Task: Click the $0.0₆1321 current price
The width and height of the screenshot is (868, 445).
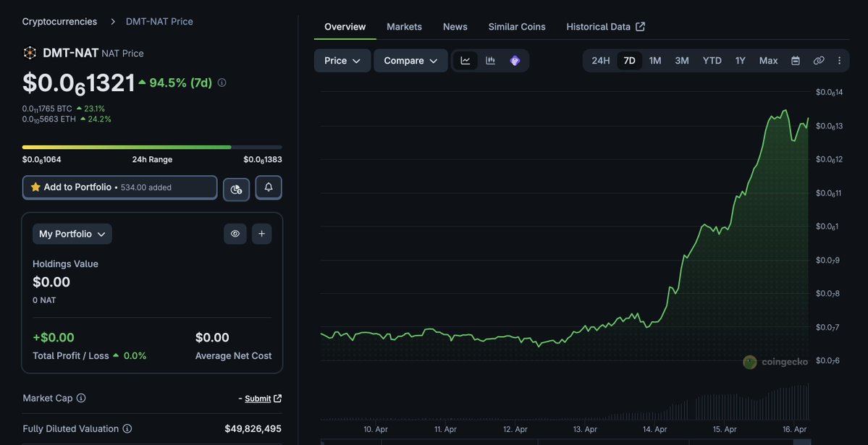Action: pos(79,83)
